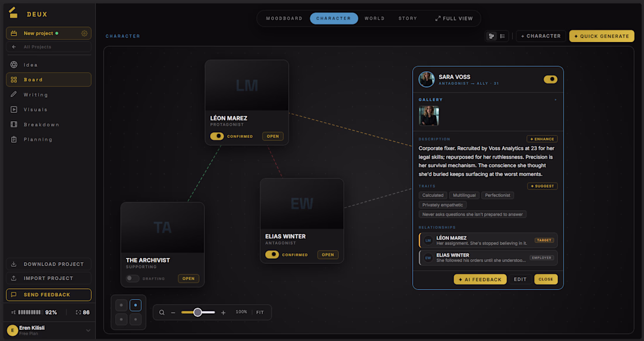
Task: Open the Board section in sidebar
Action: click(49, 80)
